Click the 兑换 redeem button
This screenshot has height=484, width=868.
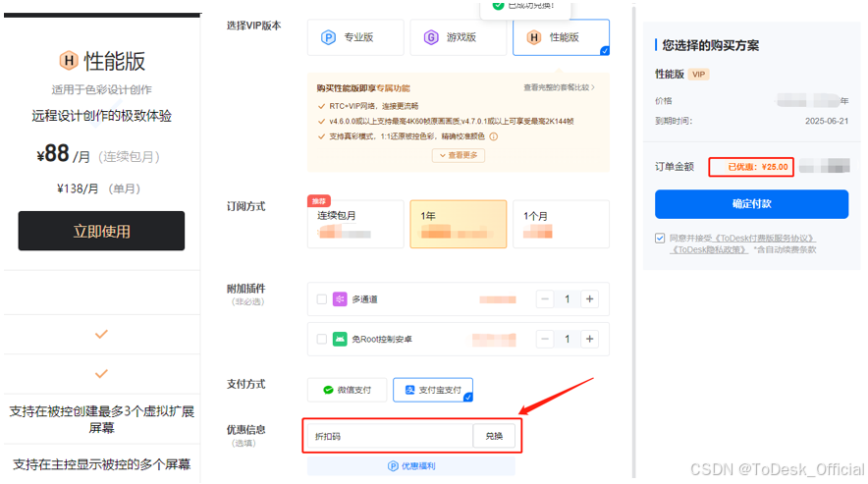(494, 436)
